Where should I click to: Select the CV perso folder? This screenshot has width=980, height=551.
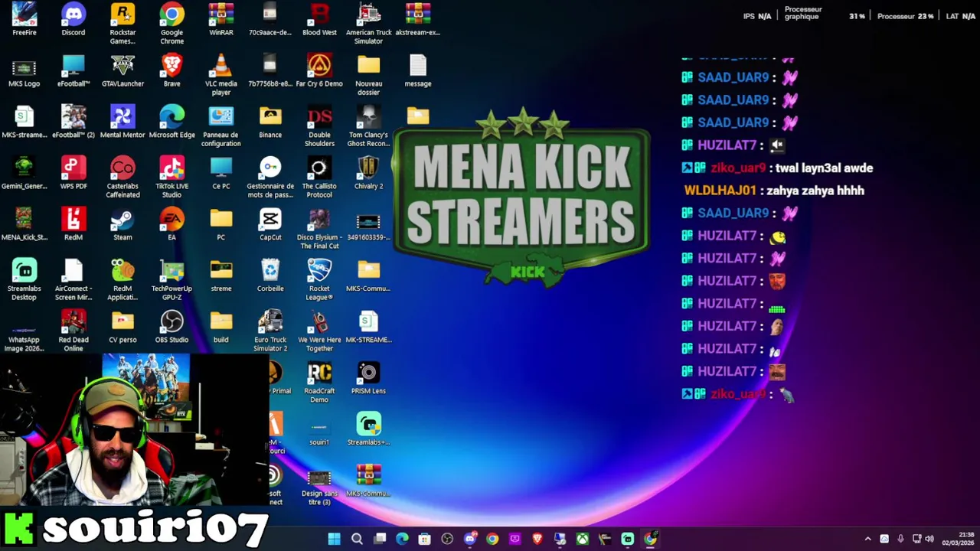(x=122, y=328)
